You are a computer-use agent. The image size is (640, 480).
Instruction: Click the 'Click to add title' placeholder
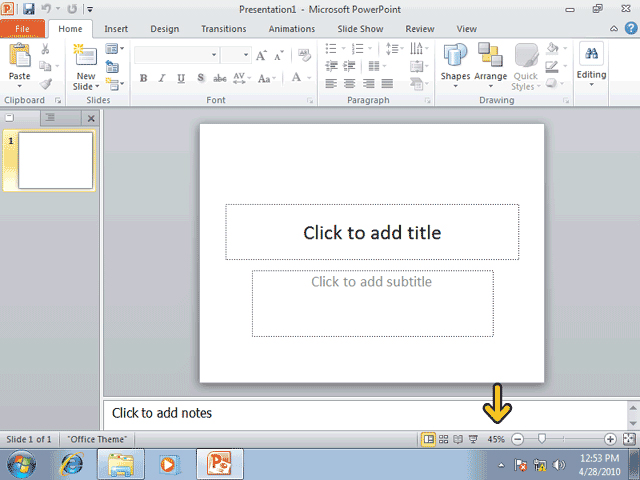pos(372,232)
